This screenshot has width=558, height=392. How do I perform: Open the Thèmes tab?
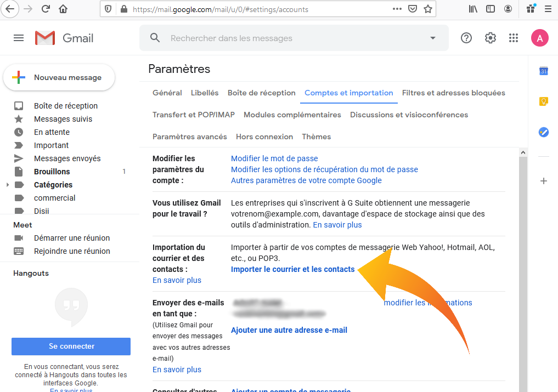[317, 137]
